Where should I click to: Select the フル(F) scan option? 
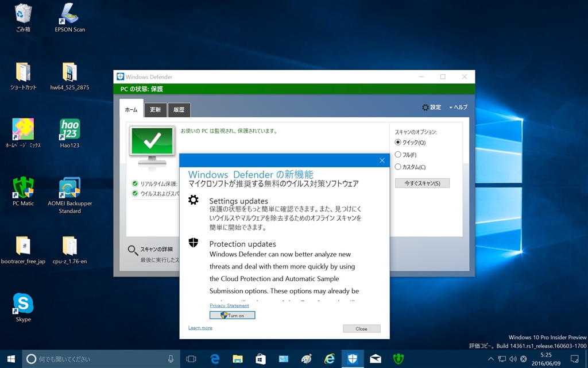[x=398, y=155]
